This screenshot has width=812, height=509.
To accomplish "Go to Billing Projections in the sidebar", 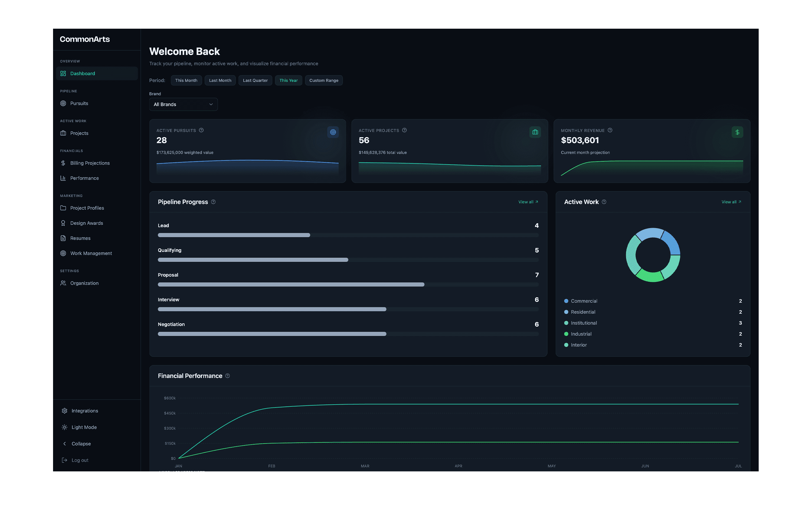I will point(90,163).
